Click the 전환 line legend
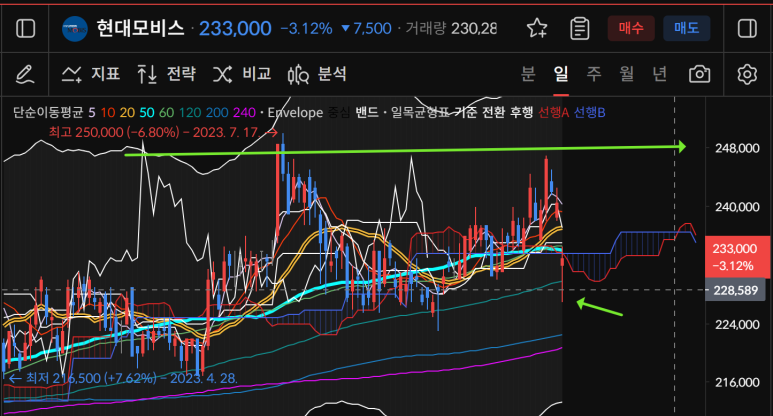The height and width of the screenshot is (416, 773). (492, 113)
